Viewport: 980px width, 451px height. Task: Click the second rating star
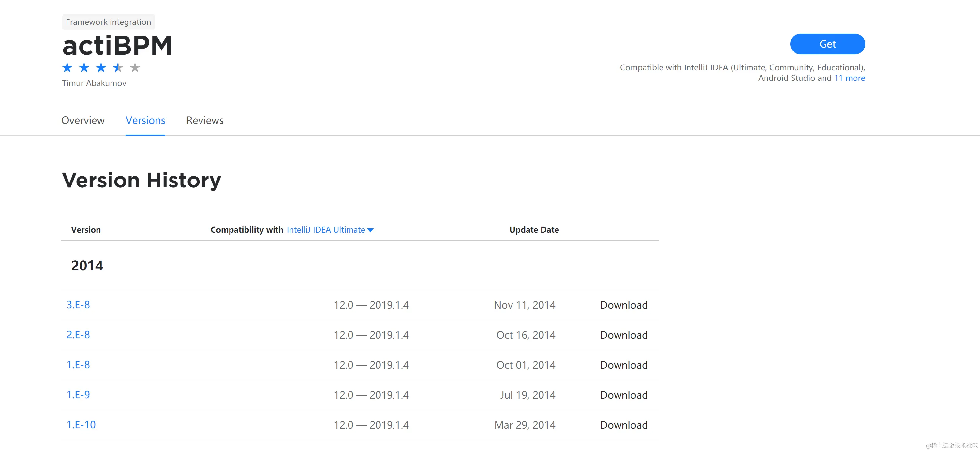pyautogui.click(x=84, y=68)
